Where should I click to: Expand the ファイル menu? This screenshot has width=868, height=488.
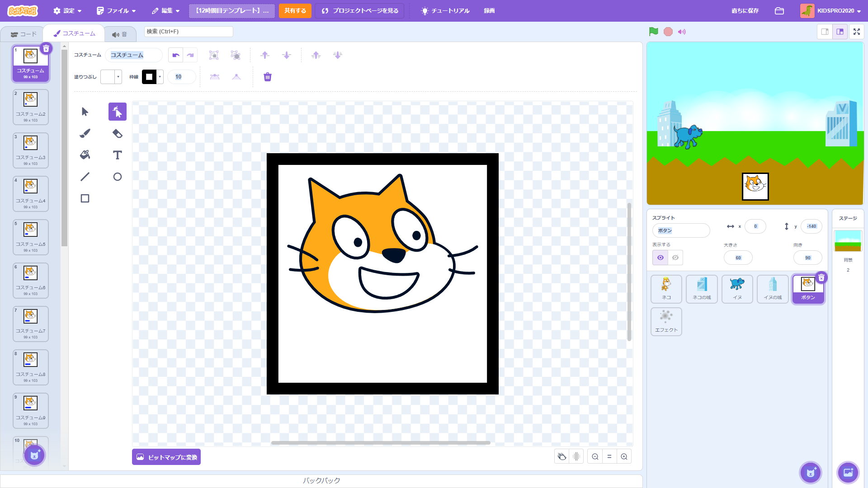pyautogui.click(x=116, y=11)
